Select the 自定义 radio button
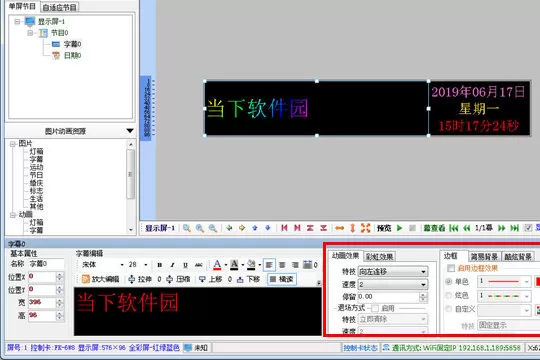This screenshot has width=540, height=360. [448, 309]
